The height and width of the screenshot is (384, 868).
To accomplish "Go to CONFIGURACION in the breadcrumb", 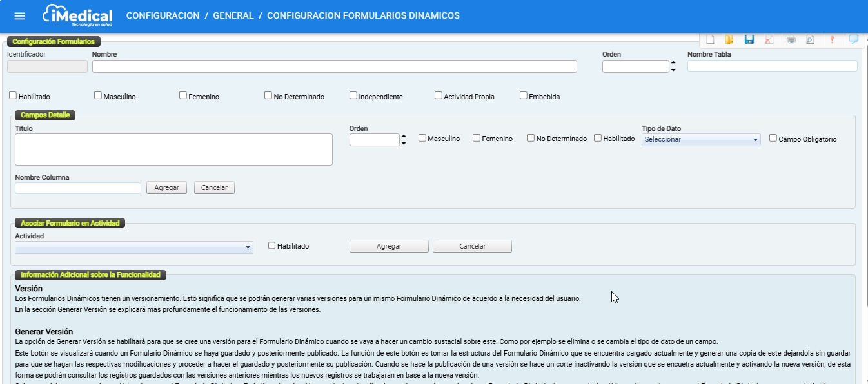I will [163, 15].
